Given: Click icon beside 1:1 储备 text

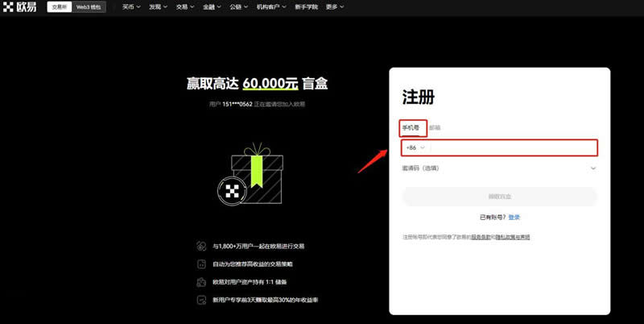Looking at the screenshot, I should tap(201, 282).
